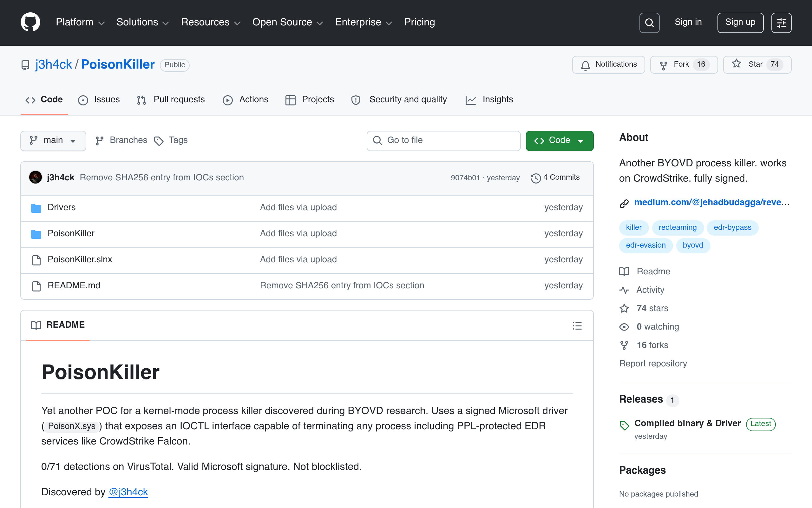This screenshot has height=508, width=812.
Task: Click the Report repository link
Action: [653, 364]
